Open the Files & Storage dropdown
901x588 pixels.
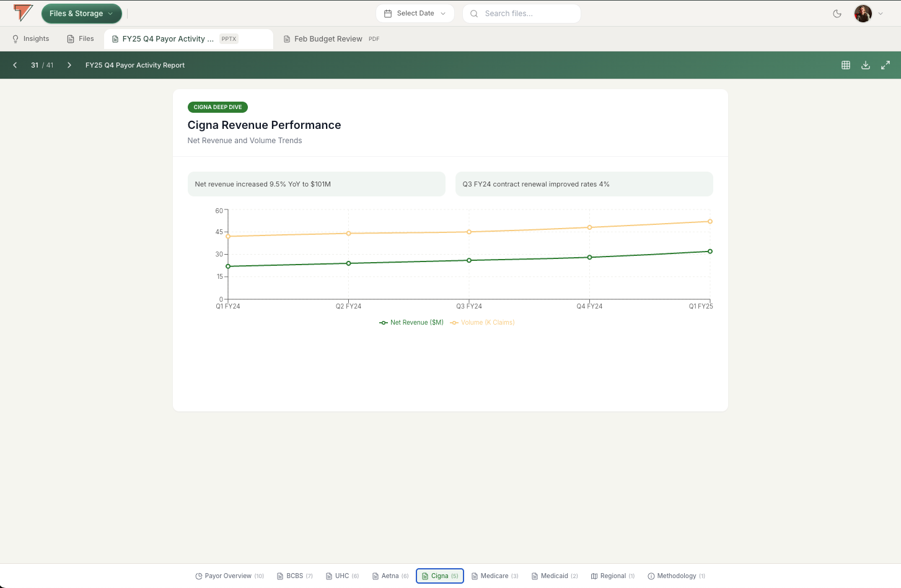81,14
